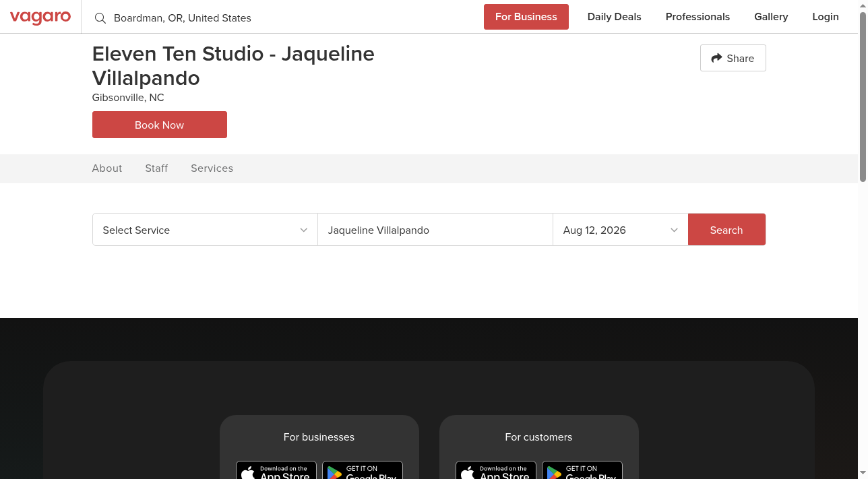Open Google Play badge under For businesses

pos(363,470)
